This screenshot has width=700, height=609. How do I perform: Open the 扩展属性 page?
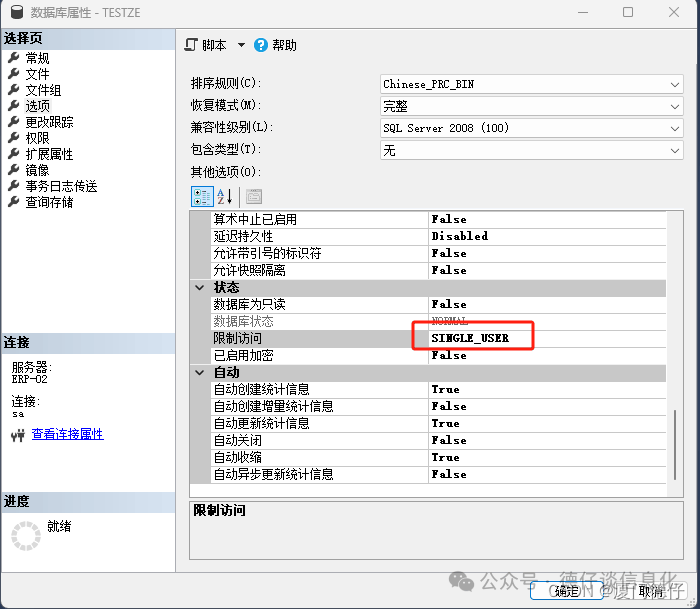pyautogui.click(x=49, y=154)
